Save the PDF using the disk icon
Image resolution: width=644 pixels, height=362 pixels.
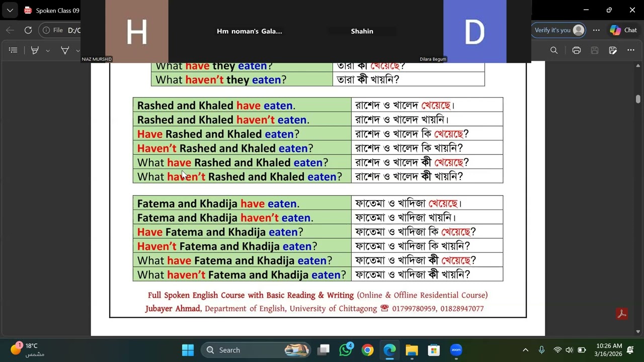595,50
